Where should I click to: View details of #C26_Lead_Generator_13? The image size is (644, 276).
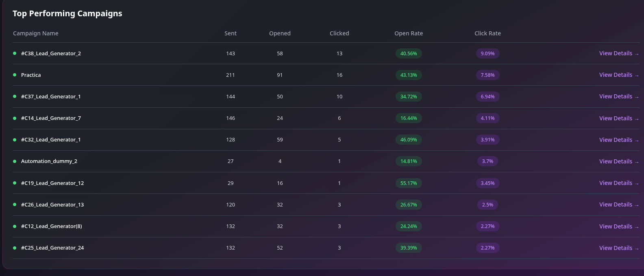pyautogui.click(x=618, y=204)
